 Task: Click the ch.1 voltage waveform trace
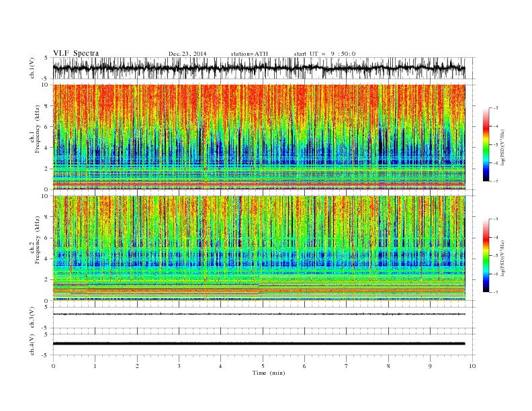(259, 68)
